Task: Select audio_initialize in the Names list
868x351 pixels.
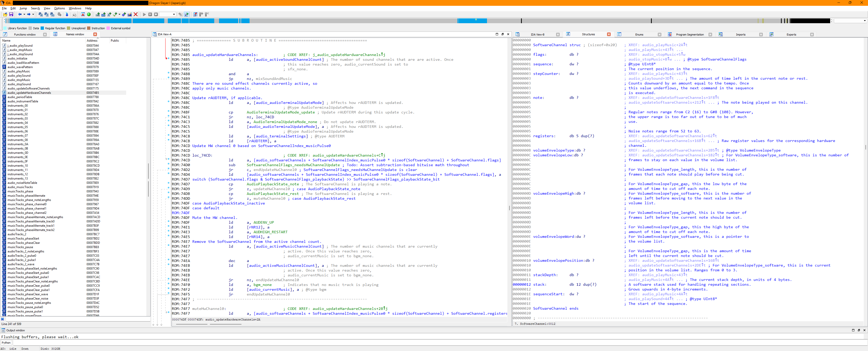Action: click(17, 58)
